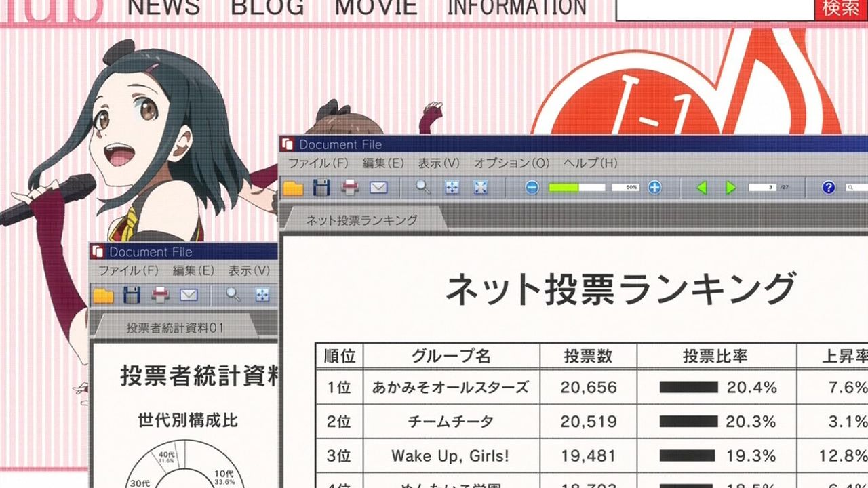This screenshot has width=868, height=488.
Task: Open the オプション(O) menu
Action: (x=511, y=163)
